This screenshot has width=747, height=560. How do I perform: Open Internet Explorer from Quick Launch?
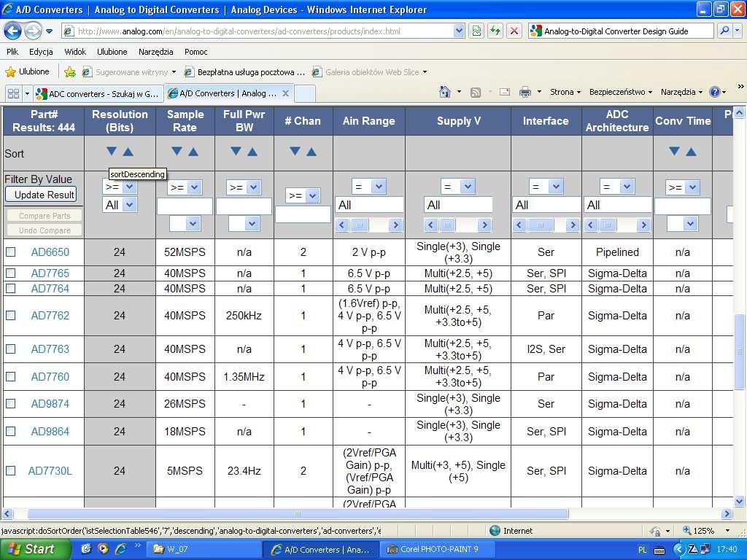pos(121,549)
